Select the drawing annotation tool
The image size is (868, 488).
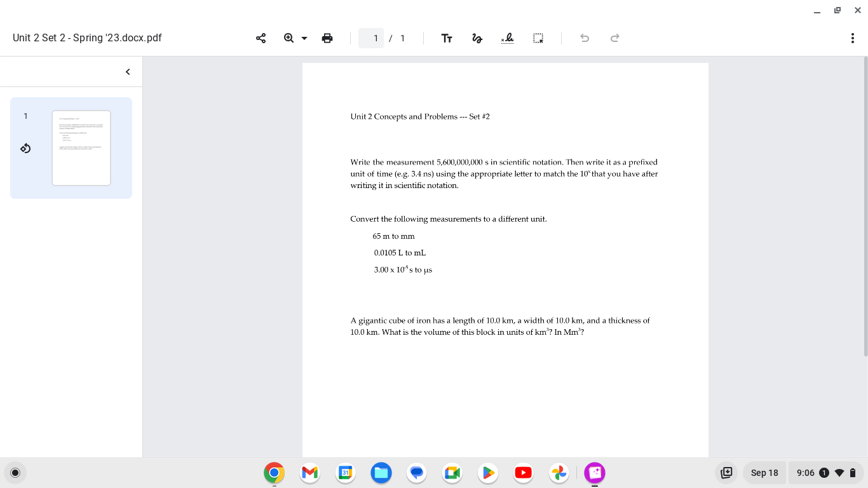[477, 38]
